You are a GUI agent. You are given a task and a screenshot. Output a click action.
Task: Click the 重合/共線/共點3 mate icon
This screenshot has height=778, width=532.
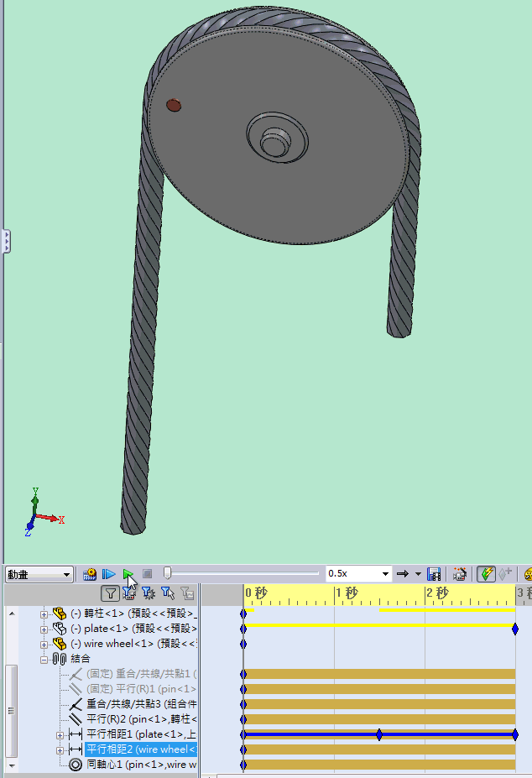(76, 704)
